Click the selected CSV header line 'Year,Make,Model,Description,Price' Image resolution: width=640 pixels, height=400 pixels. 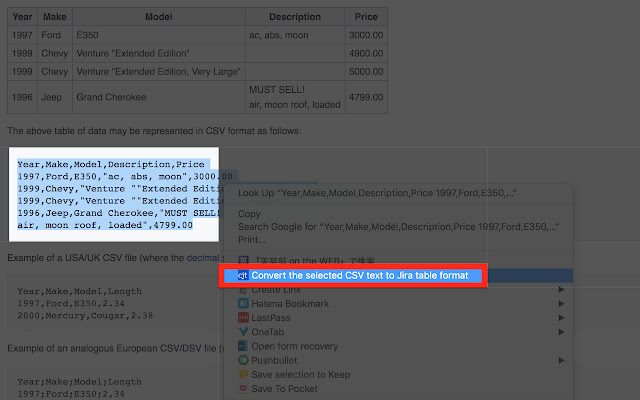111,164
